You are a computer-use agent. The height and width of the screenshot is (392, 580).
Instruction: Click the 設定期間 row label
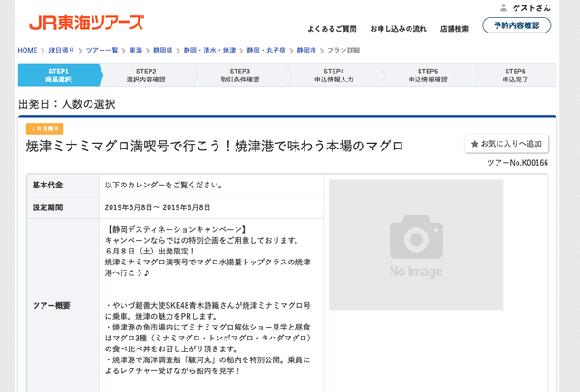pos(47,207)
